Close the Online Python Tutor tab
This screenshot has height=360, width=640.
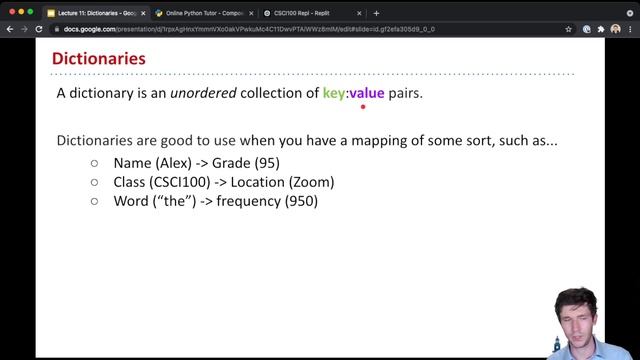pos(251,13)
